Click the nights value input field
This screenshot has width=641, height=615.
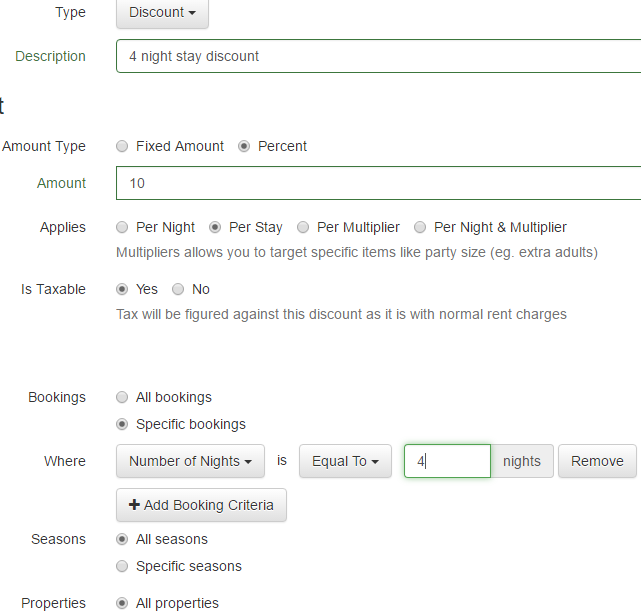click(x=447, y=461)
